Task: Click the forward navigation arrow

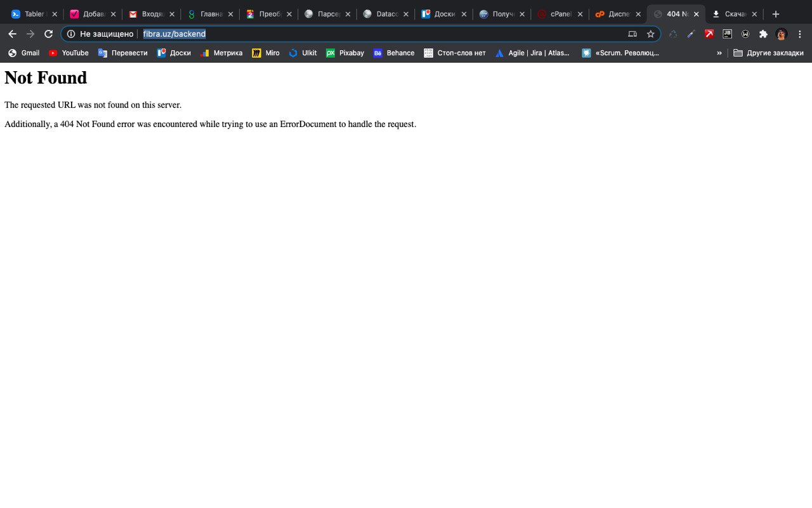Action: [x=30, y=34]
